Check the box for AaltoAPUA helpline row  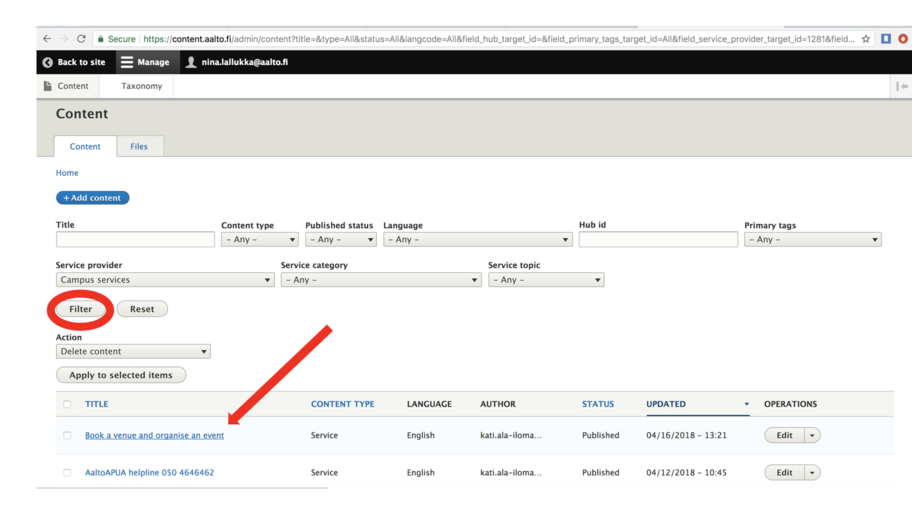(x=67, y=473)
